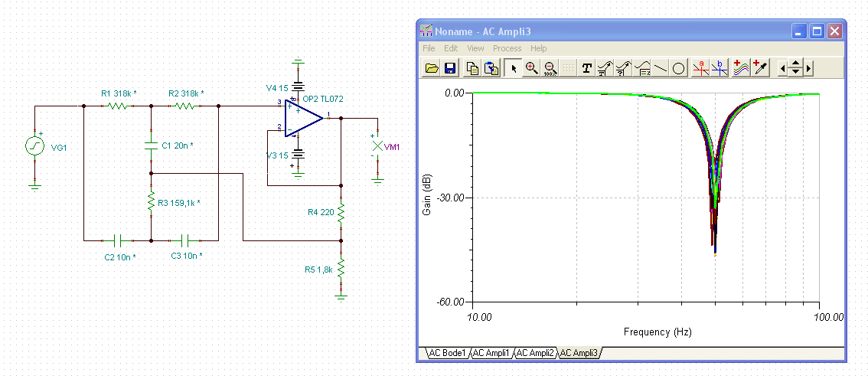Click the curve legend icon
This screenshot has width=868, height=379.
tap(642, 68)
